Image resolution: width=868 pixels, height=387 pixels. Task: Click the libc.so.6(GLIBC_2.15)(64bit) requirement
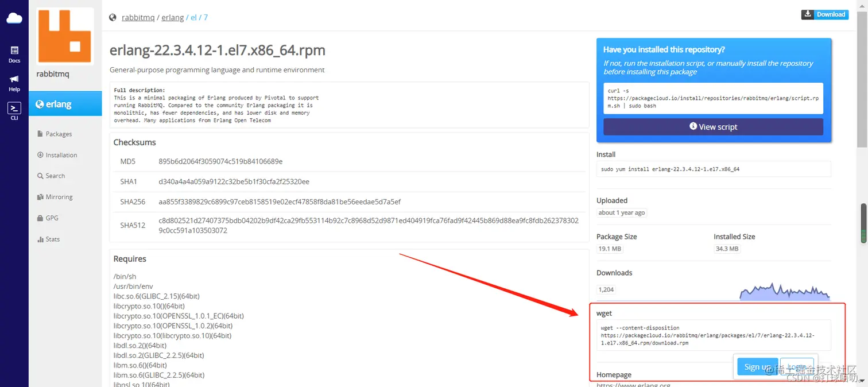[157, 296]
